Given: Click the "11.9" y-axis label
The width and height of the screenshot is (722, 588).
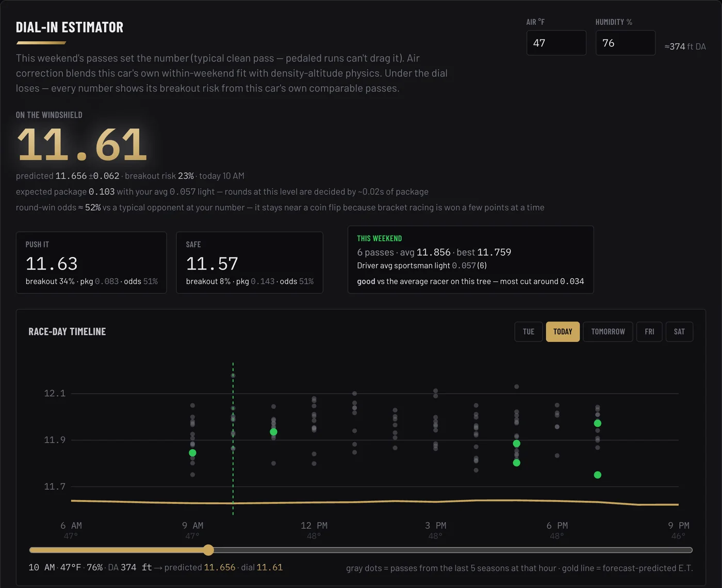Looking at the screenshot, I should (x=55, y=440).
